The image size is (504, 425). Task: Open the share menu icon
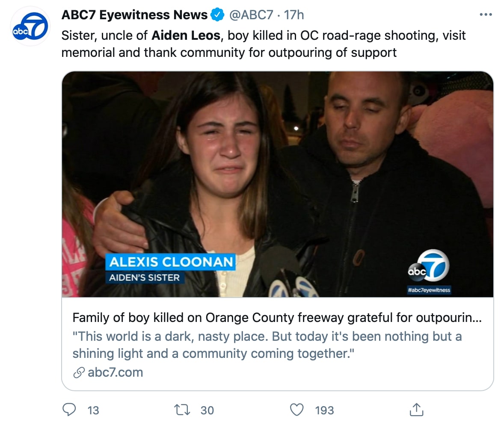tap(416, 410)
